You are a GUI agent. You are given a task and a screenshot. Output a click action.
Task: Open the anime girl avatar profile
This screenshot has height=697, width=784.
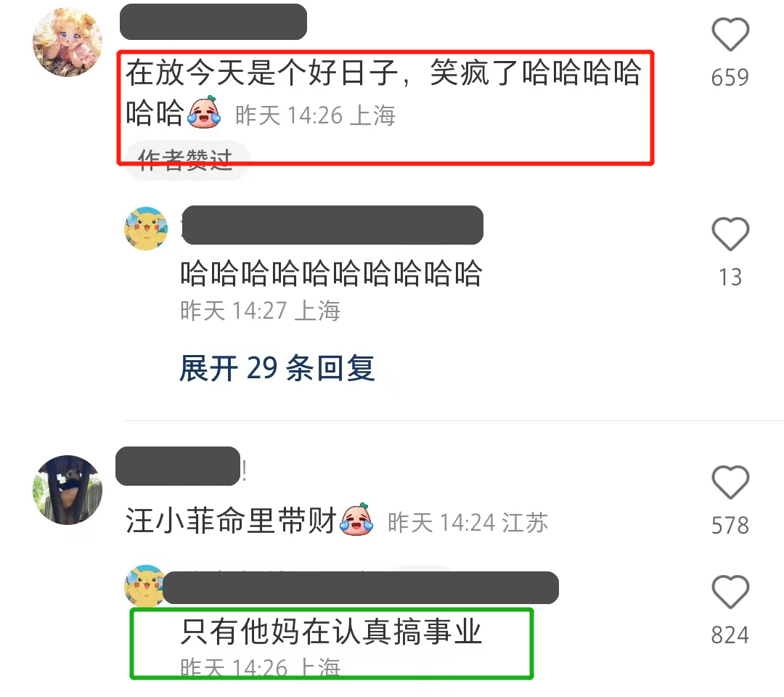pos(68,42)
